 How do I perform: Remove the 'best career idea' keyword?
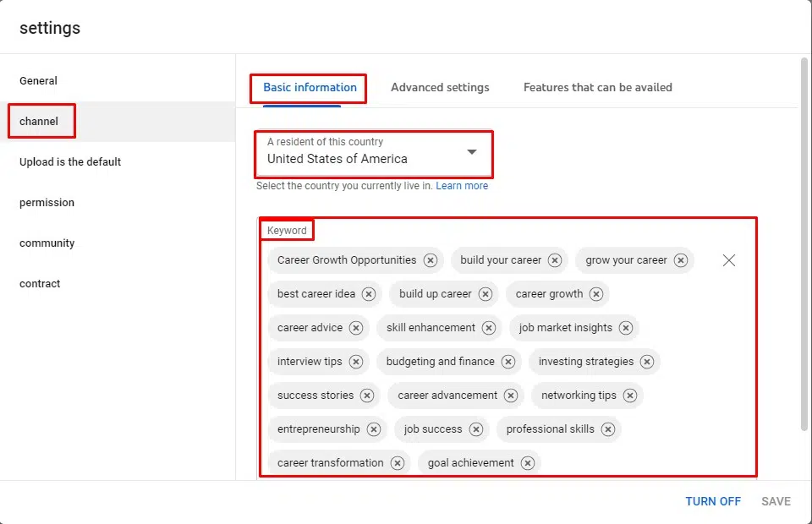pos(369,294)
